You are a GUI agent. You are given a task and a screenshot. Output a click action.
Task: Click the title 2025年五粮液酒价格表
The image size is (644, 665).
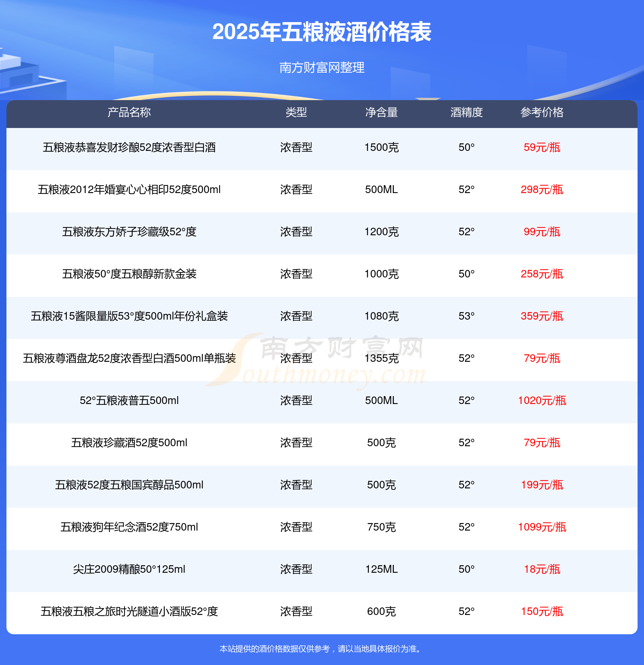point(322,32)
